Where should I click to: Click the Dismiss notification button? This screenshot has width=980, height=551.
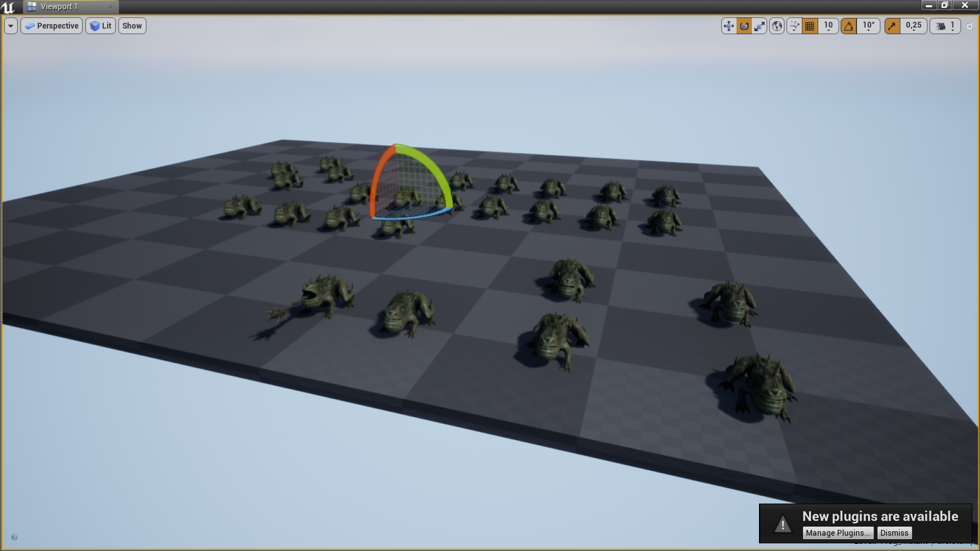point(894,532)
